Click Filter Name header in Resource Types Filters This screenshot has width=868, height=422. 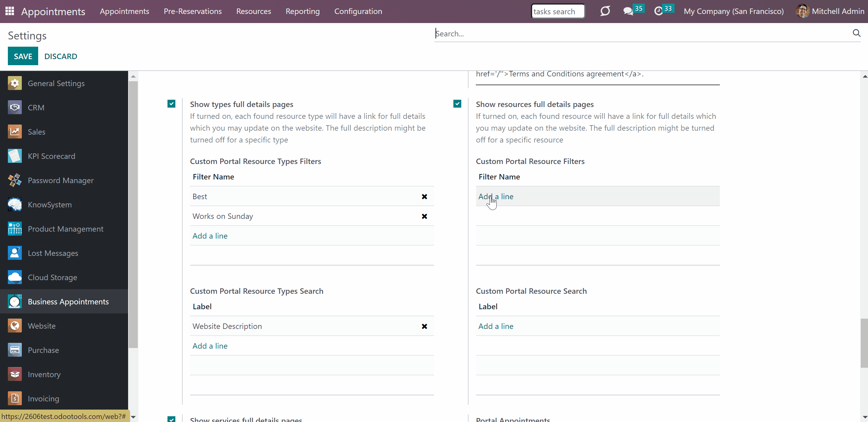(213, 177)
